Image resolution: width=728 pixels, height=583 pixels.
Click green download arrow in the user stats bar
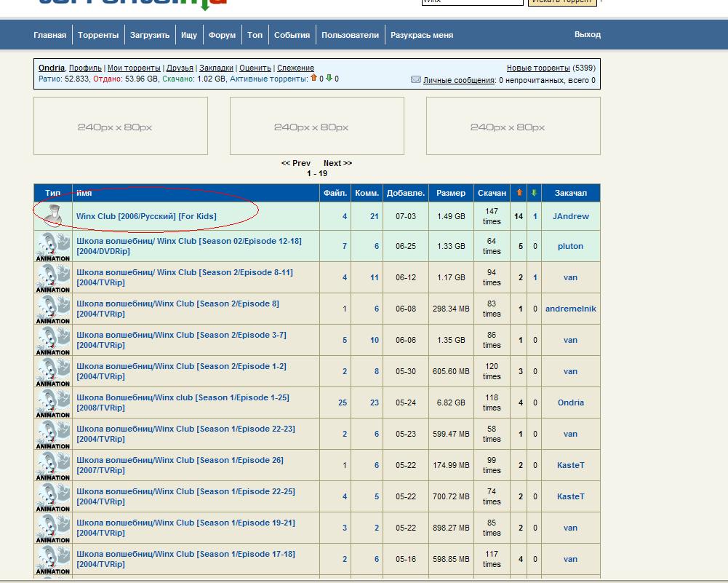pyautogui.click(x=329, y=78)
